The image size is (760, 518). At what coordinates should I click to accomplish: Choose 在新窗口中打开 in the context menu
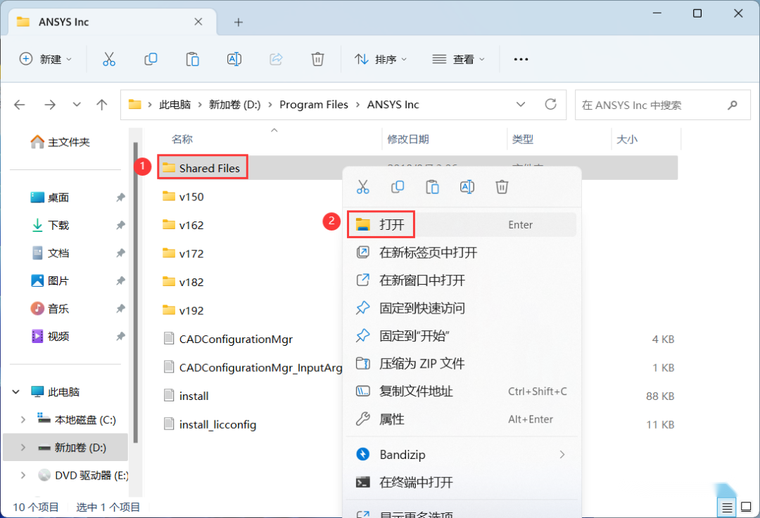[462, 280]
